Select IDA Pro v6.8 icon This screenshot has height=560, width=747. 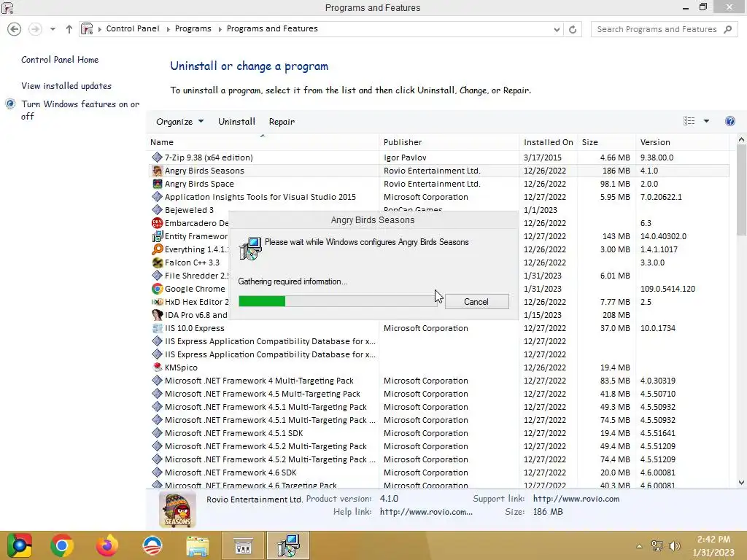click(158, 315)
